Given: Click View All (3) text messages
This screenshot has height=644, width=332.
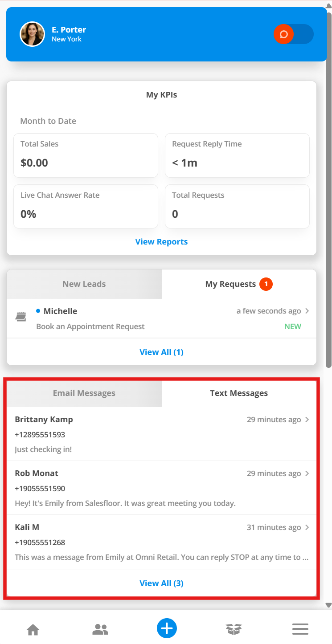Looking at the screenshot, I should [x=161, y=583].
